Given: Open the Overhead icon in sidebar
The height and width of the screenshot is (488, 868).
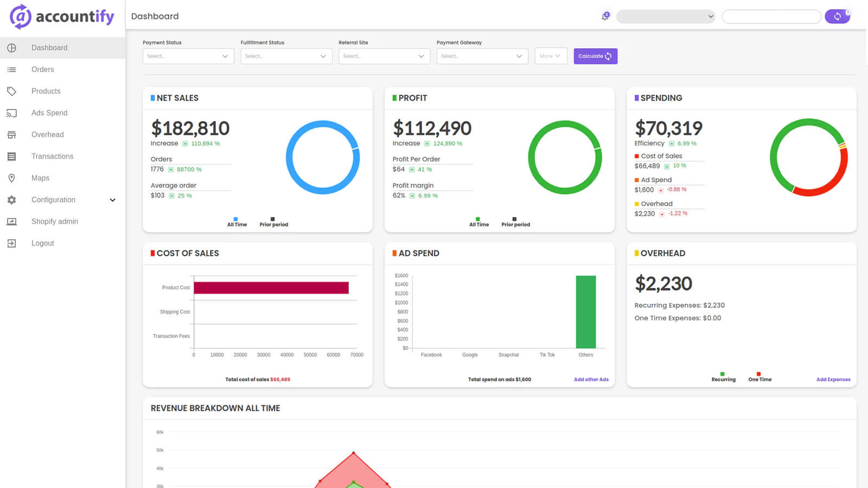Looking at the screenshot, I should (x=12, y=134).
